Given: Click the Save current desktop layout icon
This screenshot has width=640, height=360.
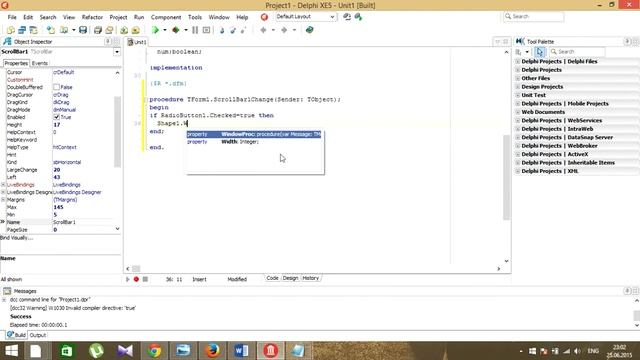Looking at the screenshot, I should click(x=347, y=17).
